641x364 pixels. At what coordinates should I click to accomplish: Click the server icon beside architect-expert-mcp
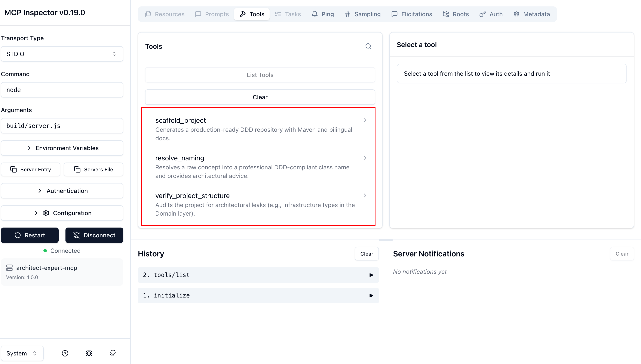point(9,268)
